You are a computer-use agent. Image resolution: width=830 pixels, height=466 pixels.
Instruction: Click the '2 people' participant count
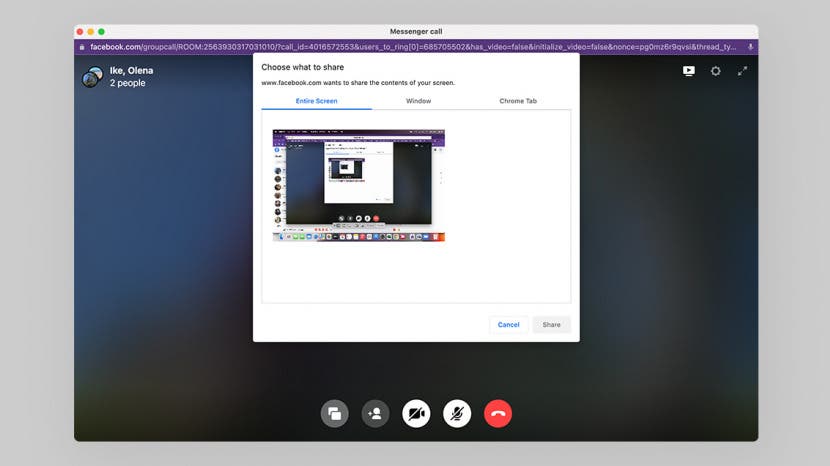pyautogui.click(x=128, y=83)
